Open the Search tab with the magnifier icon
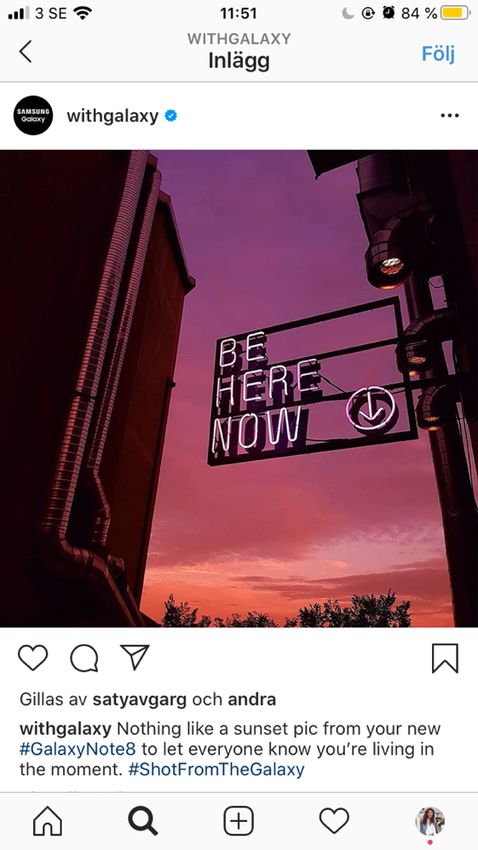Screen dimensions: 478x850 pyautogui.click(x=143, y=821)
